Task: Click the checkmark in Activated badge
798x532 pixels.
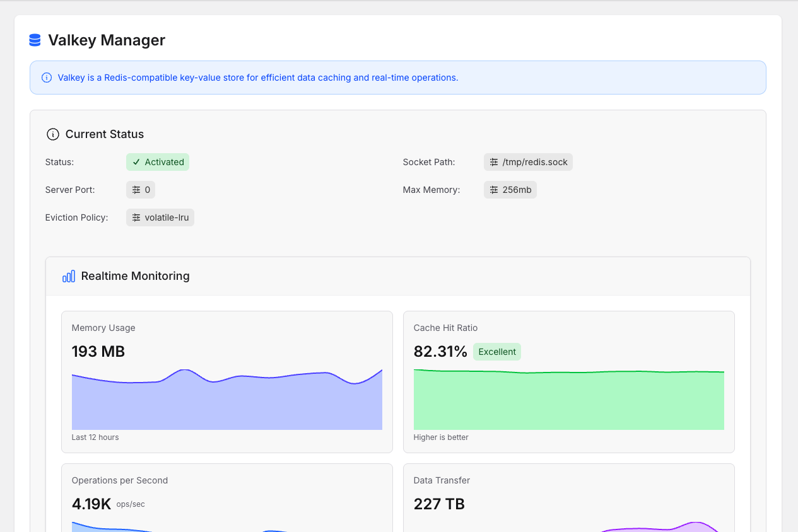Action: 136,162
